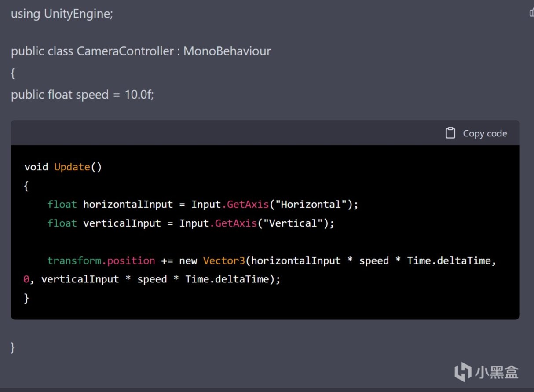Click the 'float verticalInput' code line

click(191, 223)
